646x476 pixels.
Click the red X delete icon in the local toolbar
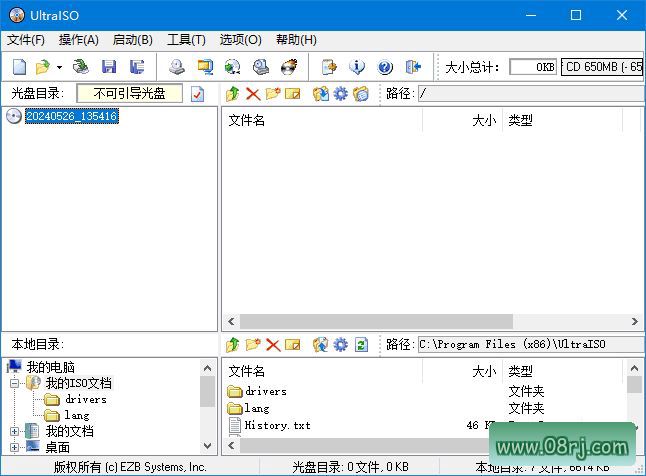(273, 345)
